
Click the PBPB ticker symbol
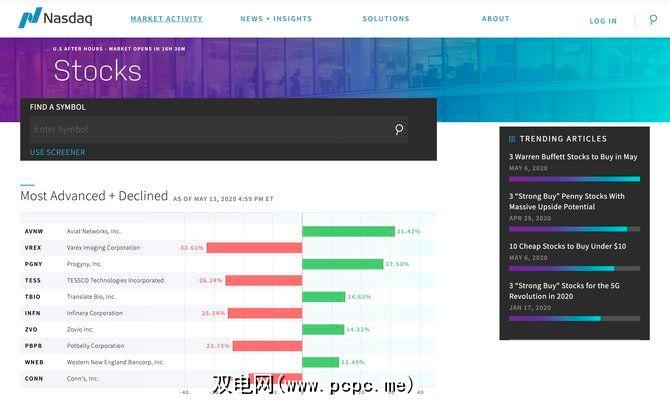coord(33,346)
